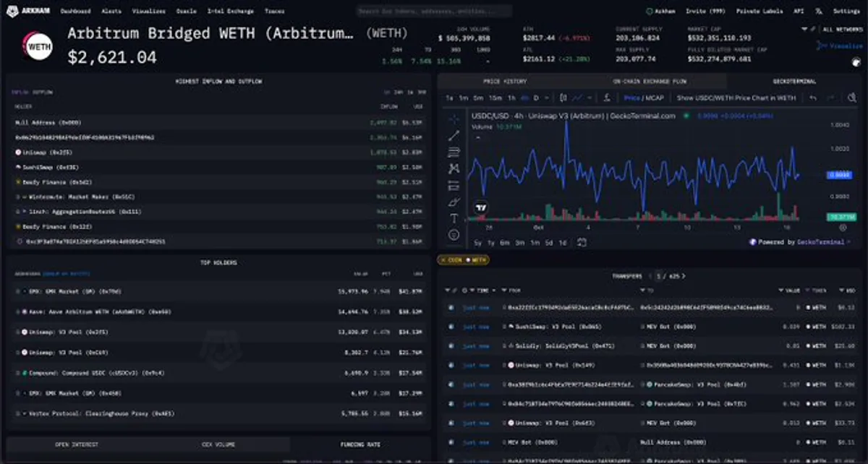Set inflow period to 24H
The width and height of the screenshot is (868, 464).
point(398,92)
